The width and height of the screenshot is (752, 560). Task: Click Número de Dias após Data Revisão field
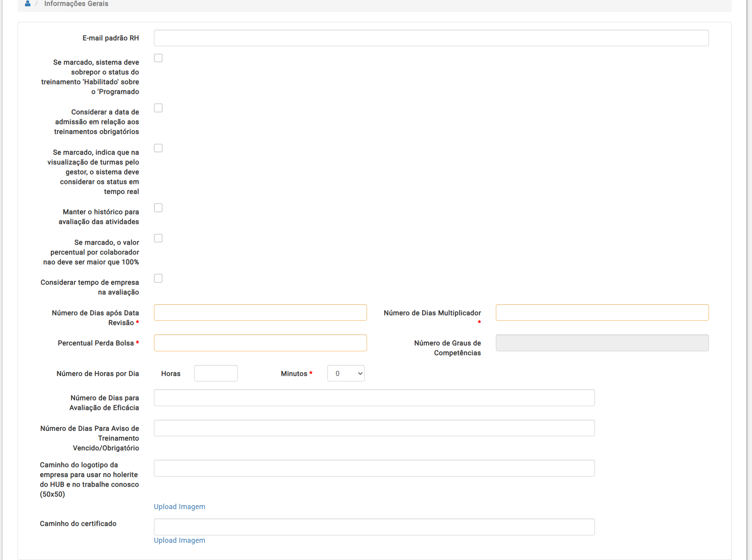[x=260, y=313]
